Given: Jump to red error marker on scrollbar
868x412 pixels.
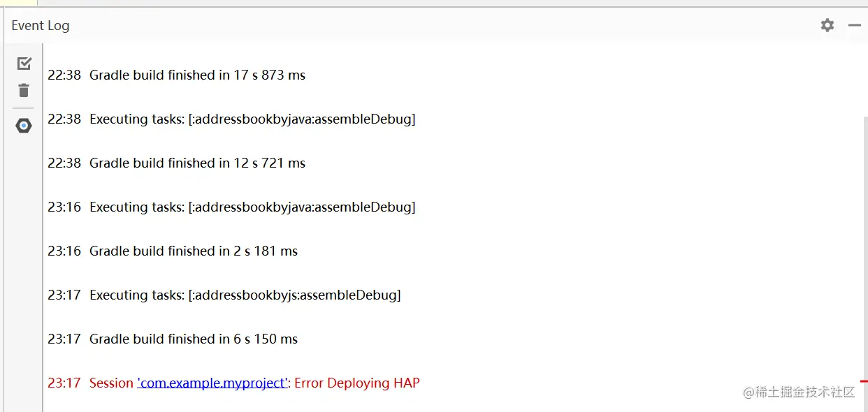Looking at the screenshot, I should [x=864, y=382].
